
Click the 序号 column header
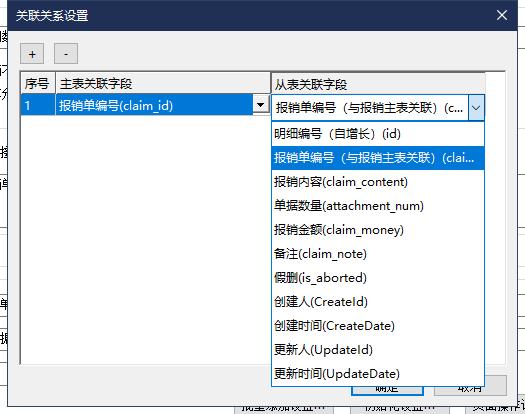pos(38,83)
